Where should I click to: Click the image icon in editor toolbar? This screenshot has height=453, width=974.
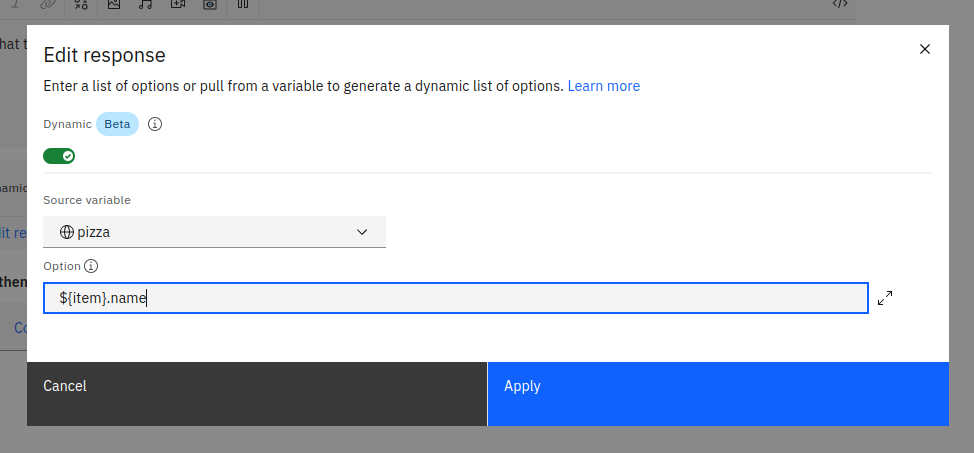coord(114,4)
